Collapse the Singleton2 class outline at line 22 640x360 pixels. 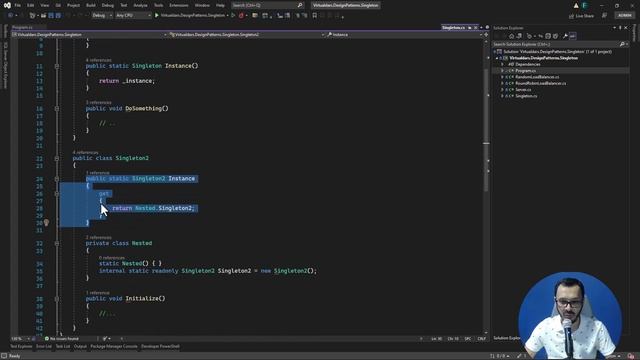coord(57,158)
